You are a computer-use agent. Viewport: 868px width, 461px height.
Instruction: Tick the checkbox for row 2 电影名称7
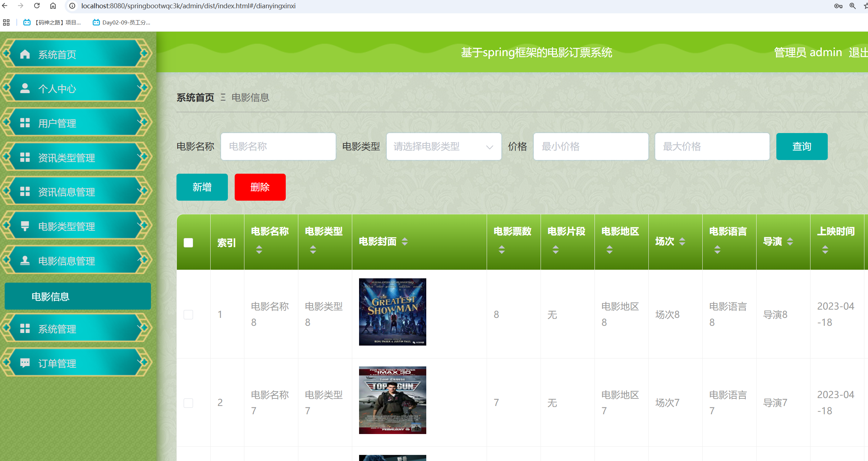tap(188, 403)
